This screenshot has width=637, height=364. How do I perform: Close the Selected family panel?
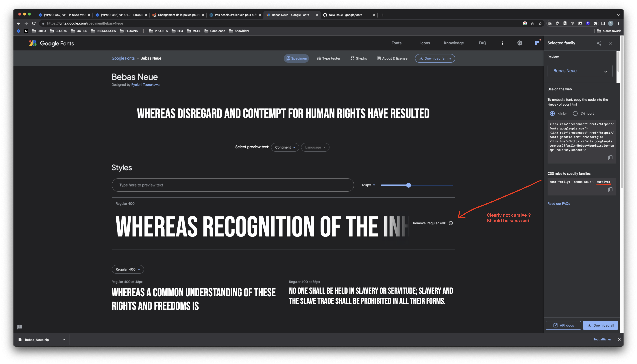(611, 43)
